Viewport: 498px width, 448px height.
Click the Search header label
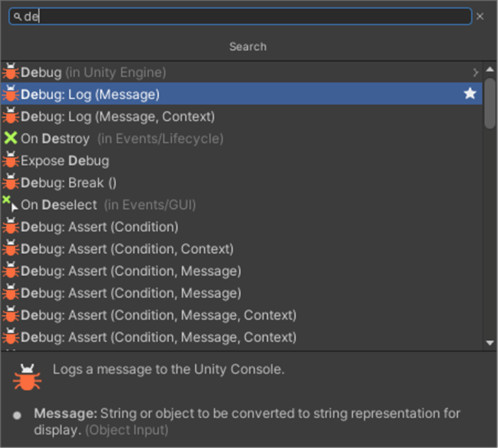248,47
